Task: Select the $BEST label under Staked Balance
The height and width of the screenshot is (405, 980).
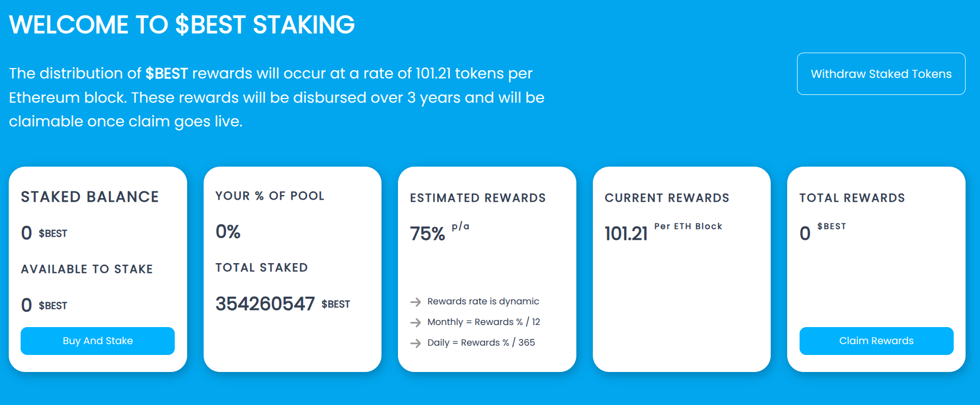Action: [x=54, y=234]
